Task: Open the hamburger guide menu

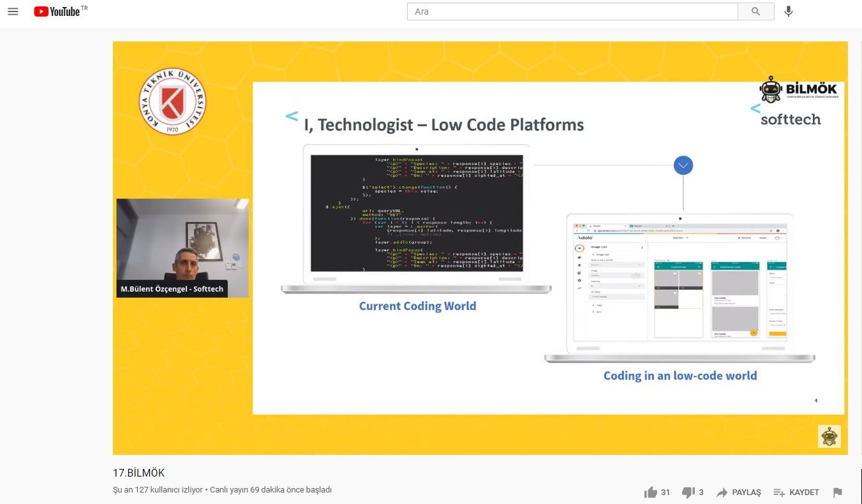Action: [13, 11]
